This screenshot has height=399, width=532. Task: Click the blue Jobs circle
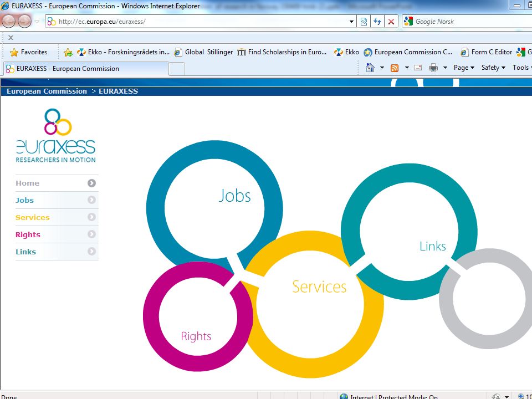click(x=214, y=208)
